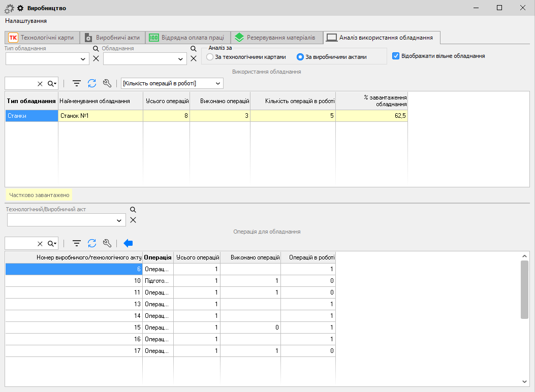
Task: Select the За технологічними картами radio button
Action: pyautogui.click(x=210, y=57)
